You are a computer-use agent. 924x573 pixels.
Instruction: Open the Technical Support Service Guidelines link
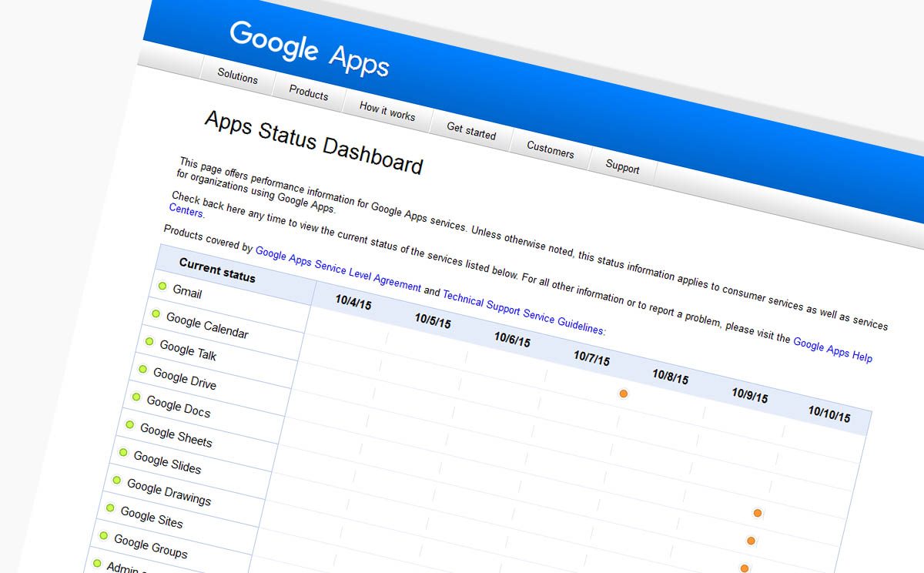[524, 312]
